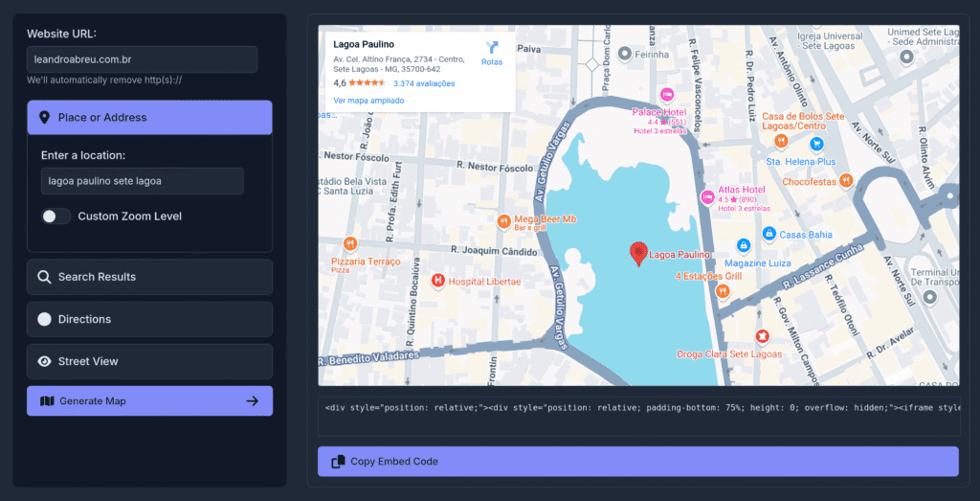Click the Lagoa Paulino title in info card
Image resolution: width=980 pixels, height=501 pixels.
point(364,44)
